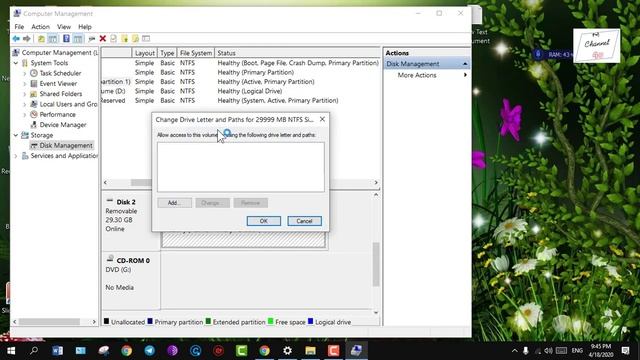Select the hatched Disk 2 partition block
Viewport: 640px width, 360px height.
pyautogui.click(x=244, y=240)
